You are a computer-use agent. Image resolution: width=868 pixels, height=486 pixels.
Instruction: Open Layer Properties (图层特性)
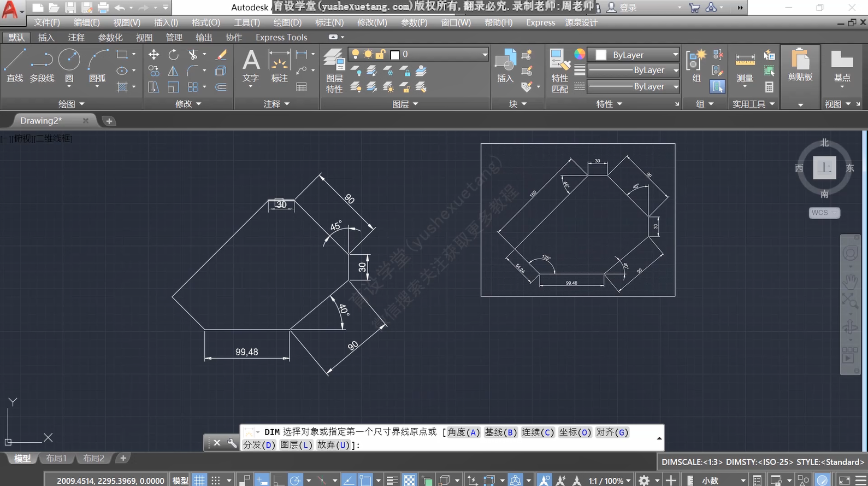pos(334,71)
